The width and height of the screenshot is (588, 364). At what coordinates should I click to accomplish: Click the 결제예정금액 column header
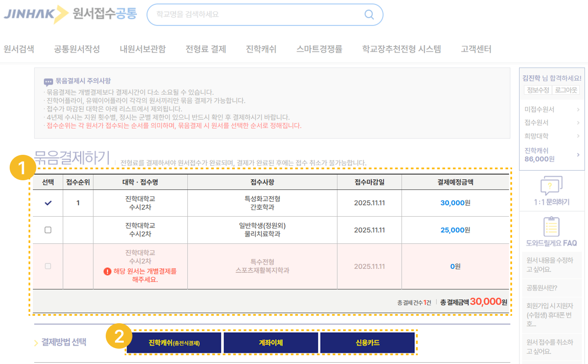455,182
